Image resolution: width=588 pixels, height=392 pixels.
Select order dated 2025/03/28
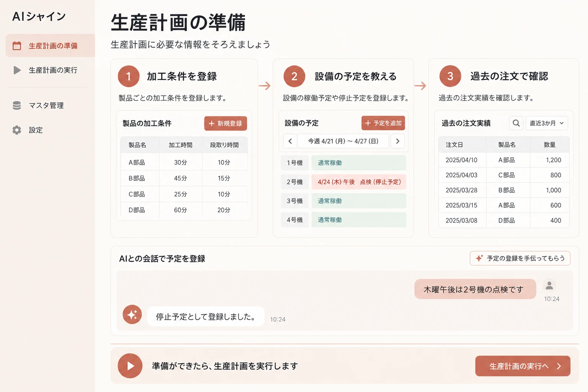tap(504, 190)
